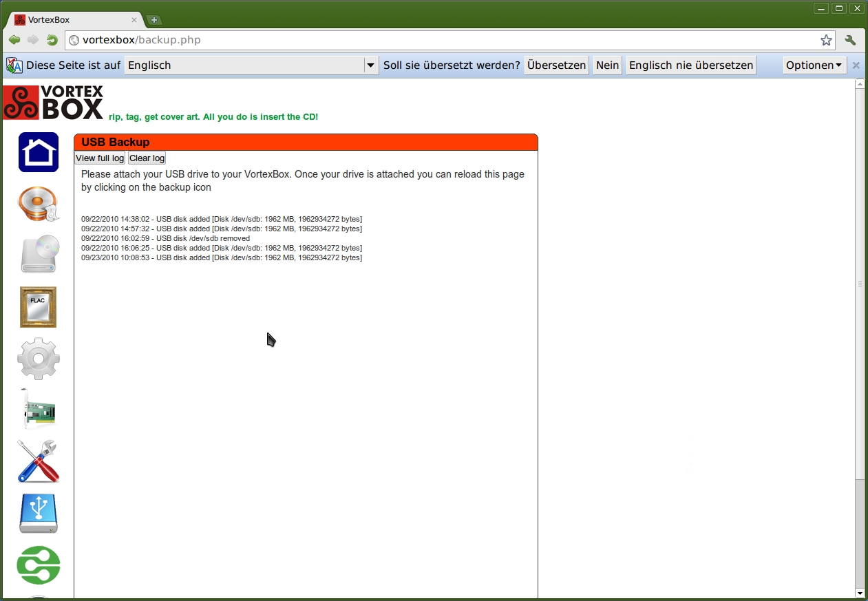The image size is (868, 601).
Task: Open the browser wrench menu
Action: [x=851, y=40]
